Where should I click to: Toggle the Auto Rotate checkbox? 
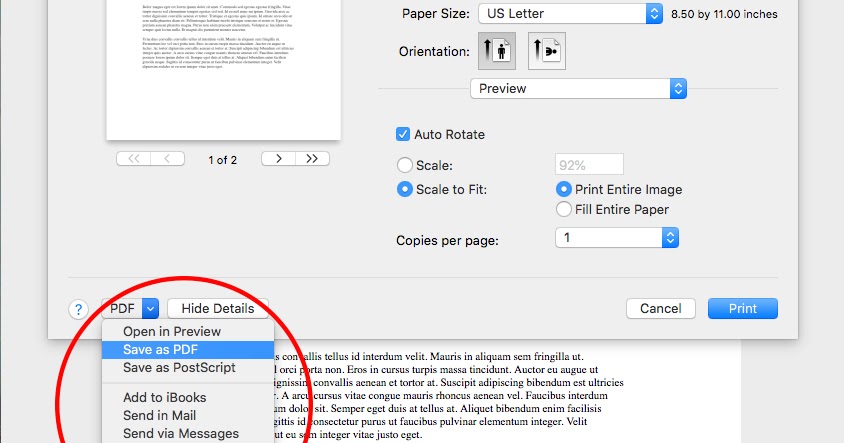click(403, 134)
